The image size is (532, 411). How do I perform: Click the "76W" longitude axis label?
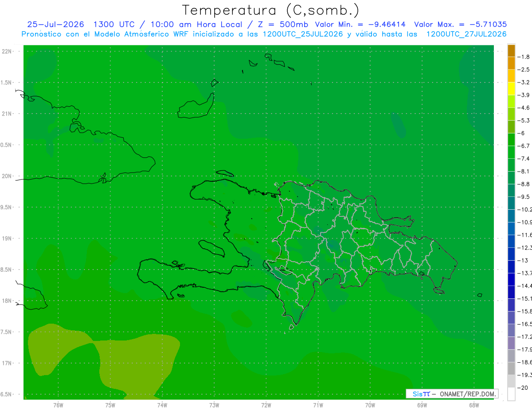click(58, 405)
